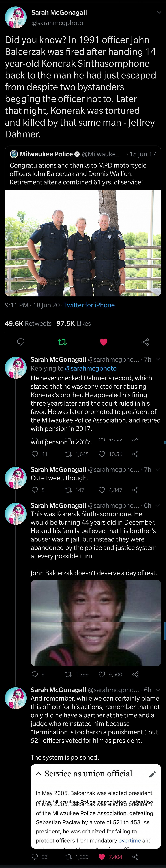The image size is (166, 868).
Task: Open the "Twitter for iPhone" link
Action: click(89, 305)
